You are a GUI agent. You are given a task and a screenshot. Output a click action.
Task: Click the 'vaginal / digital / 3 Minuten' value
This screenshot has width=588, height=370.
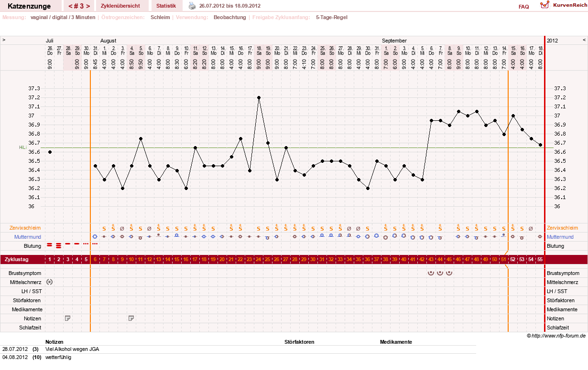[63, 17]
